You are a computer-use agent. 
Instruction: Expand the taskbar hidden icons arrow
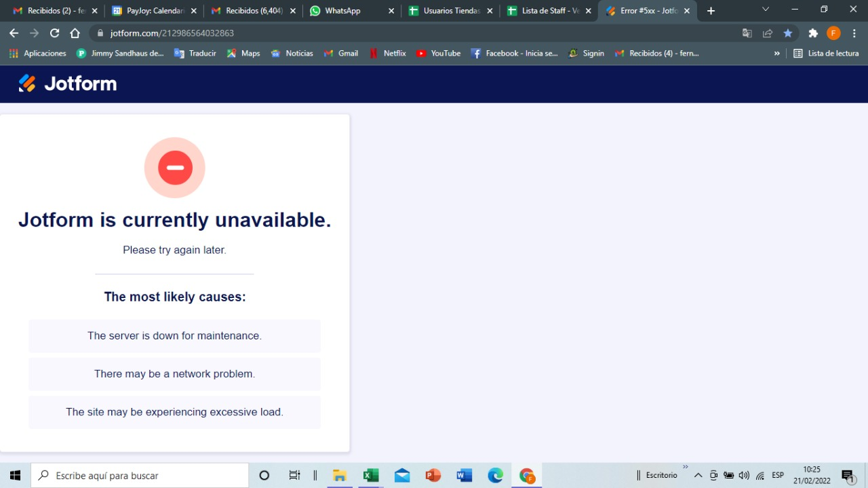tap(697, 475)
